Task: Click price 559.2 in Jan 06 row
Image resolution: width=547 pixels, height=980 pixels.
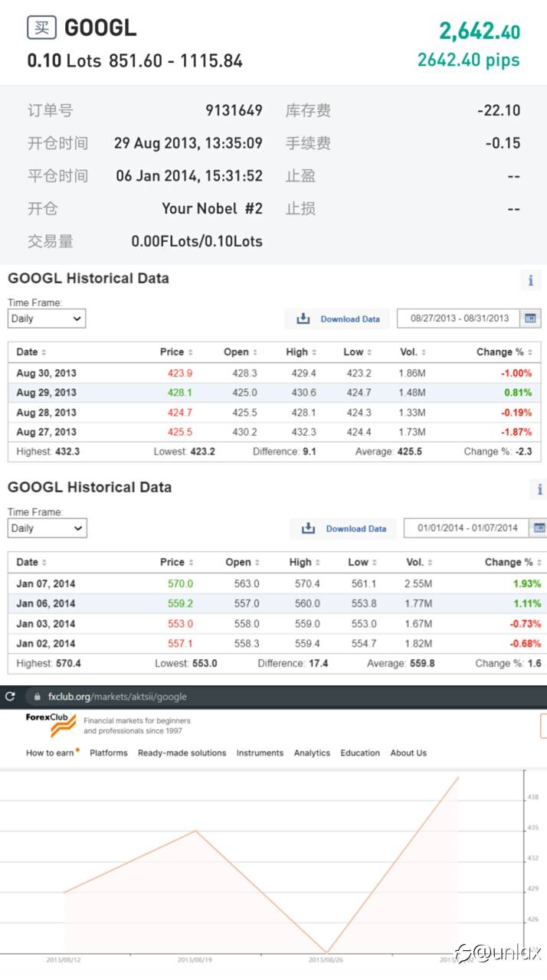Action: (181, 603)
